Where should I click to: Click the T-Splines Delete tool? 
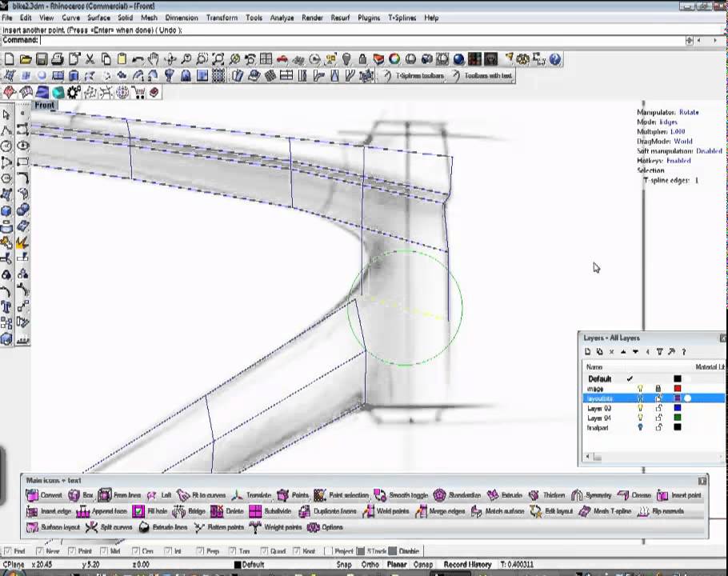(x=226, y=511)
